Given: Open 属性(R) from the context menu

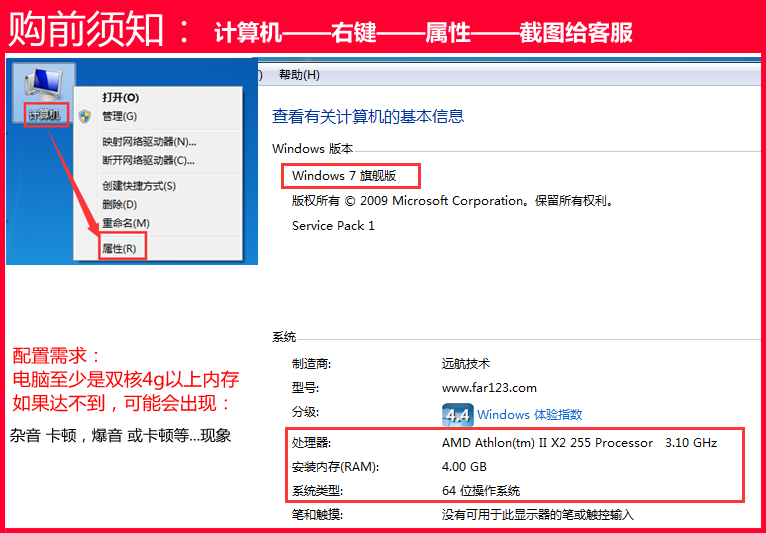Looking at the screenshot, I should (119, 249).
